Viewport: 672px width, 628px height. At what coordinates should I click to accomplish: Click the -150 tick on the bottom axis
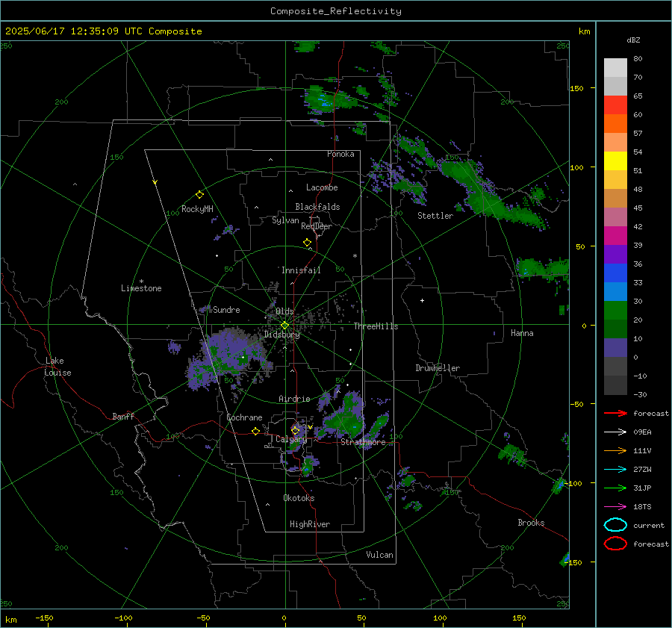click(x=44, y=618)
